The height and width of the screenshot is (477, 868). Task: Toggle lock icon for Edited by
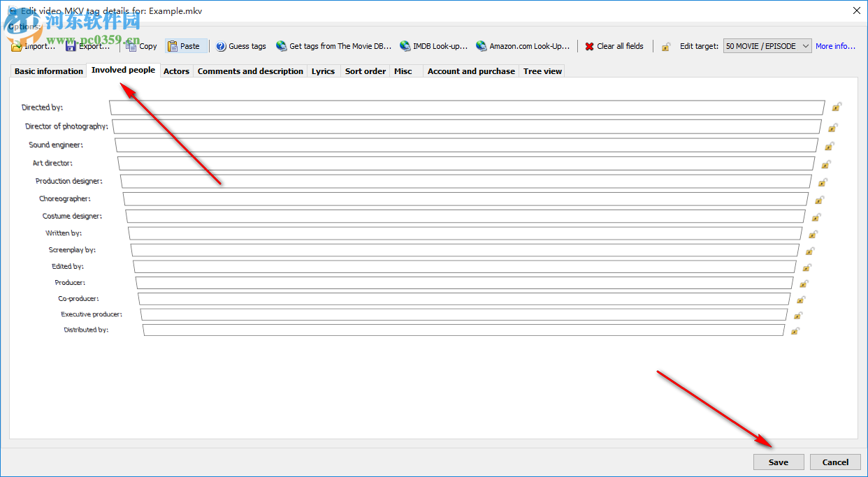(x=807, y=267)
